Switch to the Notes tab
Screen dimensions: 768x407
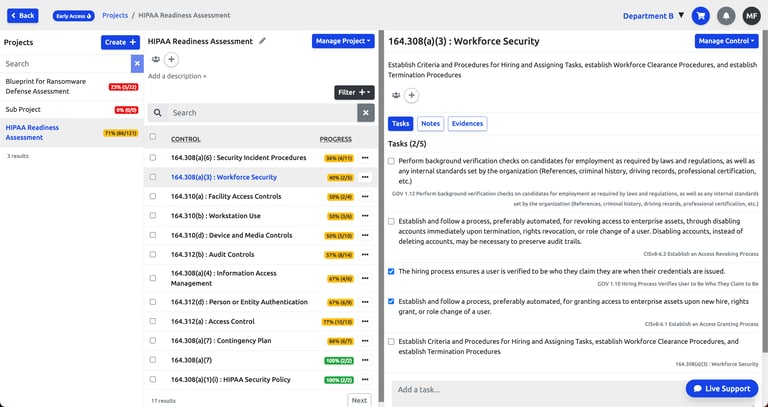point(431,123)
